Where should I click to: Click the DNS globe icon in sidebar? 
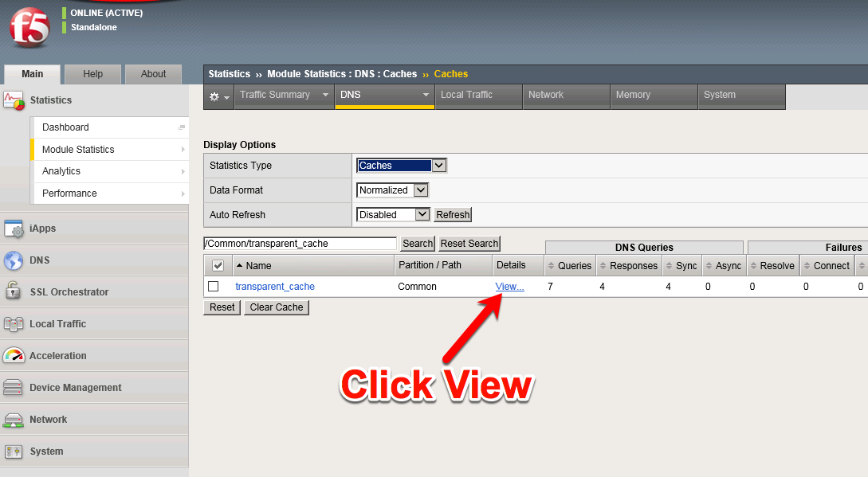click(x=14, y=260)
